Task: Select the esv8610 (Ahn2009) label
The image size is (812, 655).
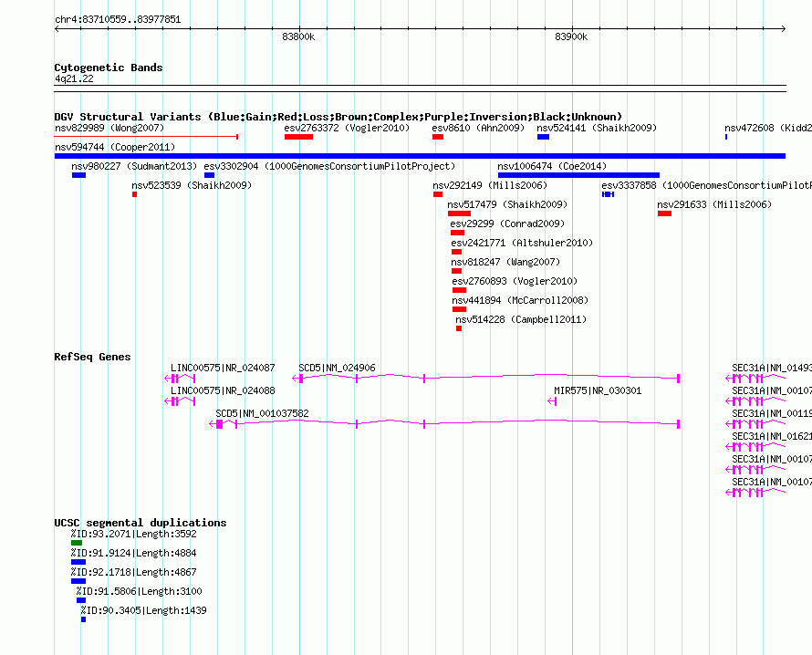Action: click(x=478, y=128)
